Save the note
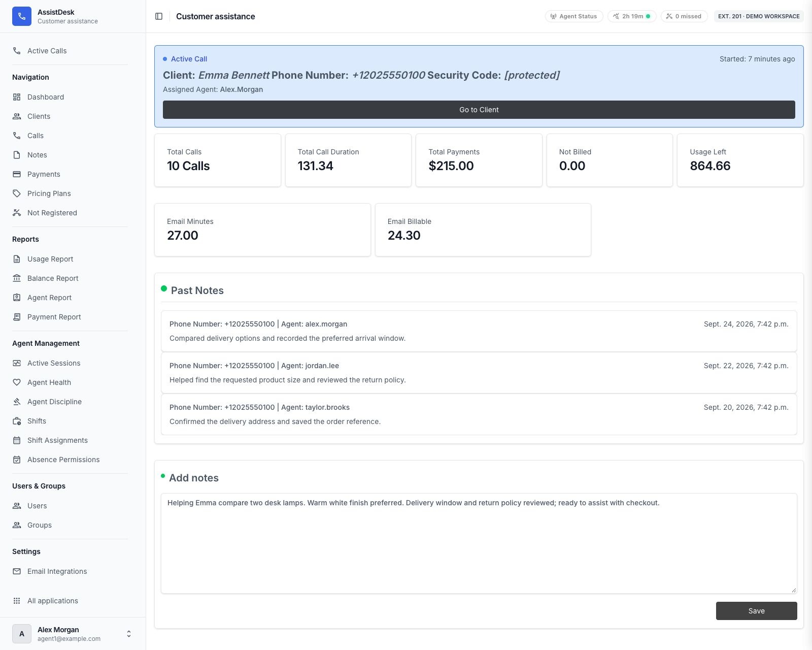Screen dimensions: 812x650 (756, 611)
